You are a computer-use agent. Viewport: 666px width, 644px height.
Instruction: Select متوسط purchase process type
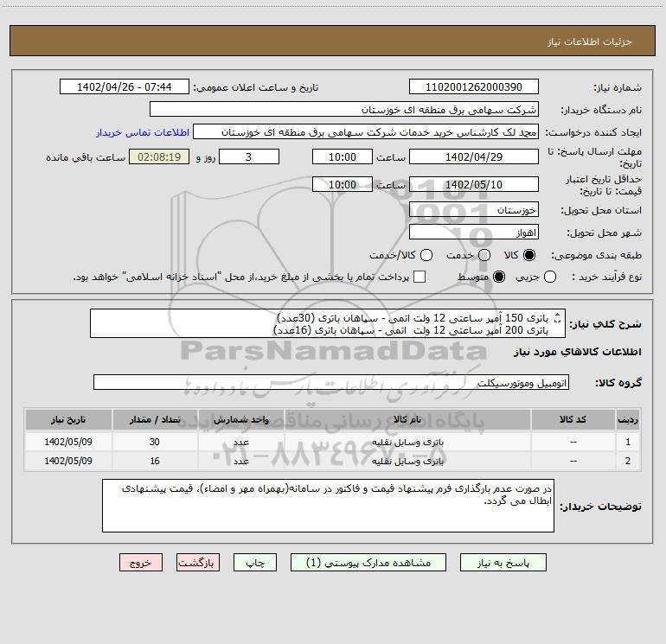pyautogui.click(x=484, y=277)
